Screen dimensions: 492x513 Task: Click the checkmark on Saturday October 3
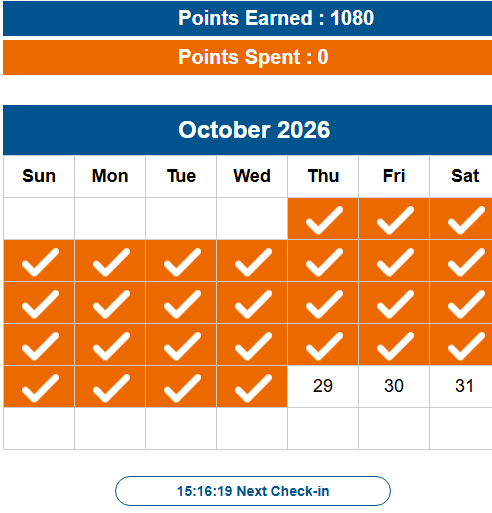[x=466, y=220]
